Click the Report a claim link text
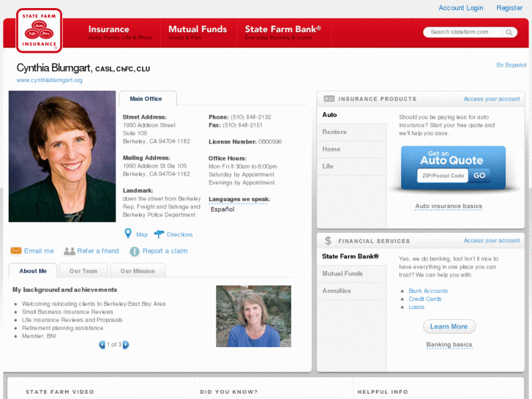The height and width of the screenshot is (399, 532). [165, 251]
